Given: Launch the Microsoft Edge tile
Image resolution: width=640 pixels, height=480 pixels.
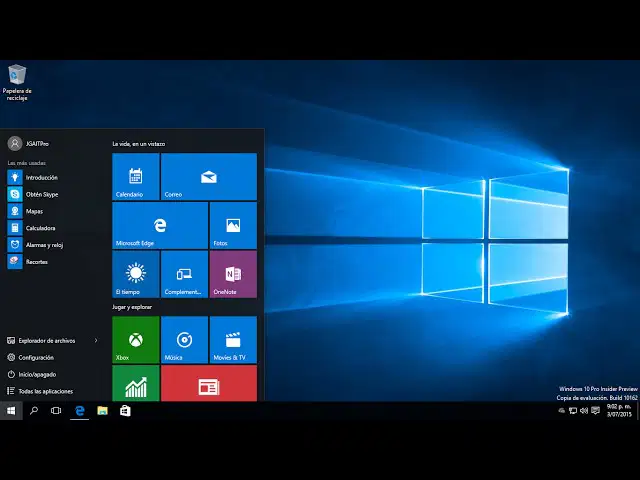Looking at the screenshot, I should [x=160, y=225].
